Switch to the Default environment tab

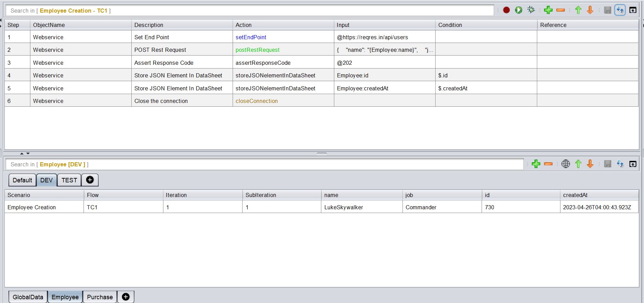22,180
